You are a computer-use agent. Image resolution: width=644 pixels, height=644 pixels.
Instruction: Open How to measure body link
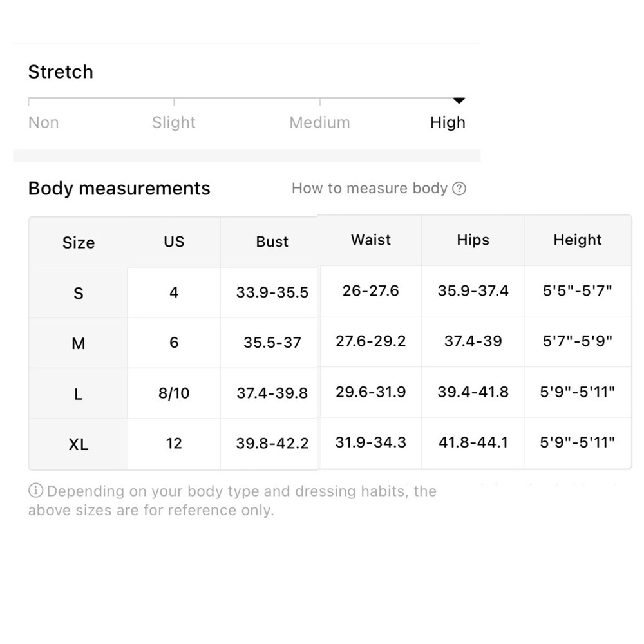(x=379, y=189)
